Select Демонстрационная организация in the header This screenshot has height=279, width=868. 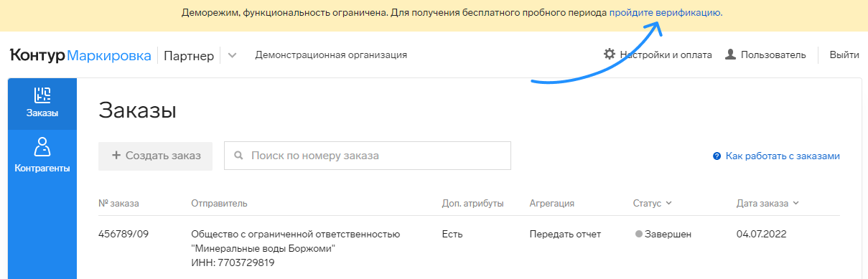click(331, 55)
